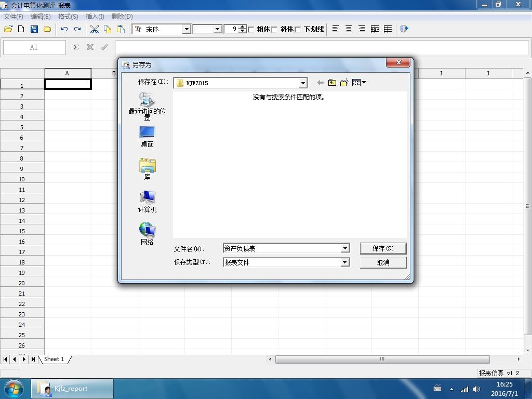Click the network signal tray icon

pyautogui.click(x=464, y=389)
